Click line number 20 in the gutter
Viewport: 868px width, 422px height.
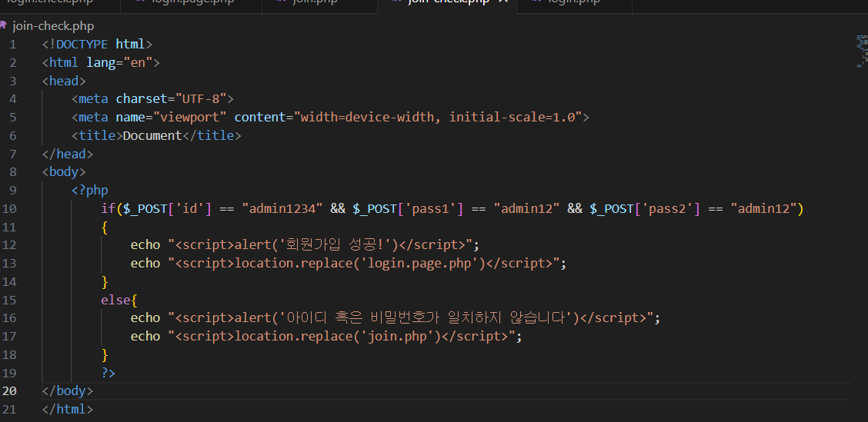9,391
